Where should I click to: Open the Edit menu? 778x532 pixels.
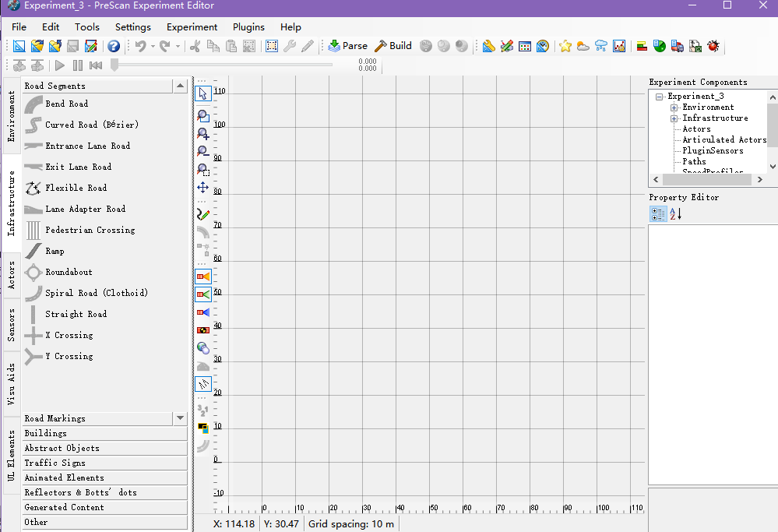point(51,26)
